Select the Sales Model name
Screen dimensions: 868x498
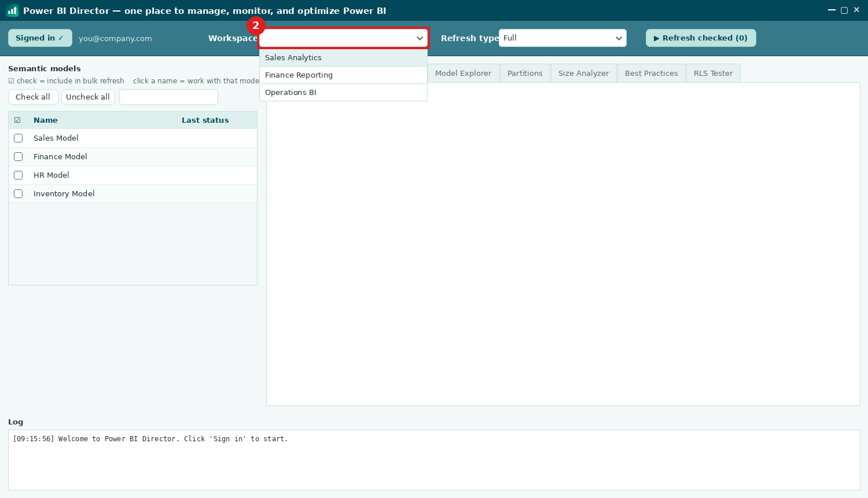point(56,138)
